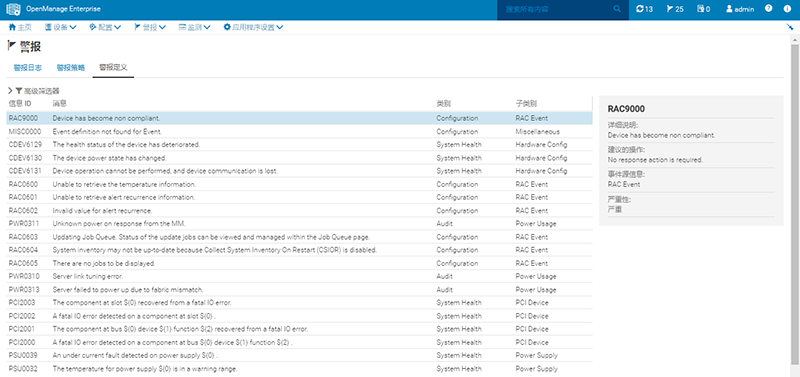Image resolution: width=800 pixels, height=377 pixels.
Task: Click Miscellaneous subcategory cell
Action: pos(537,132)
